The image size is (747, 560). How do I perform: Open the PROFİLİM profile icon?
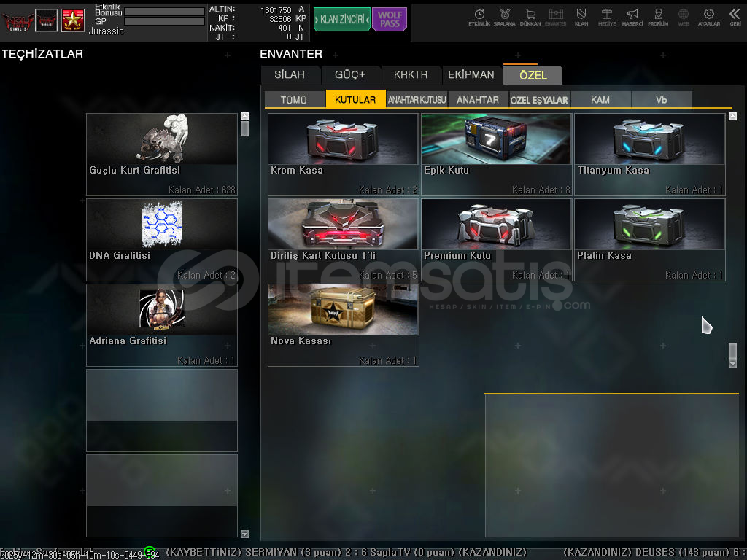[x=658, y=17]
